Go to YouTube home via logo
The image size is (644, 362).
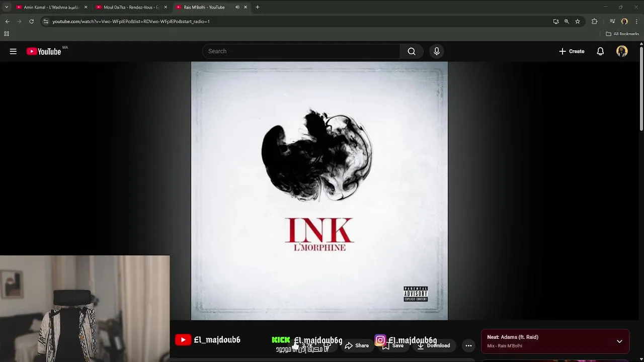point(44,51)
